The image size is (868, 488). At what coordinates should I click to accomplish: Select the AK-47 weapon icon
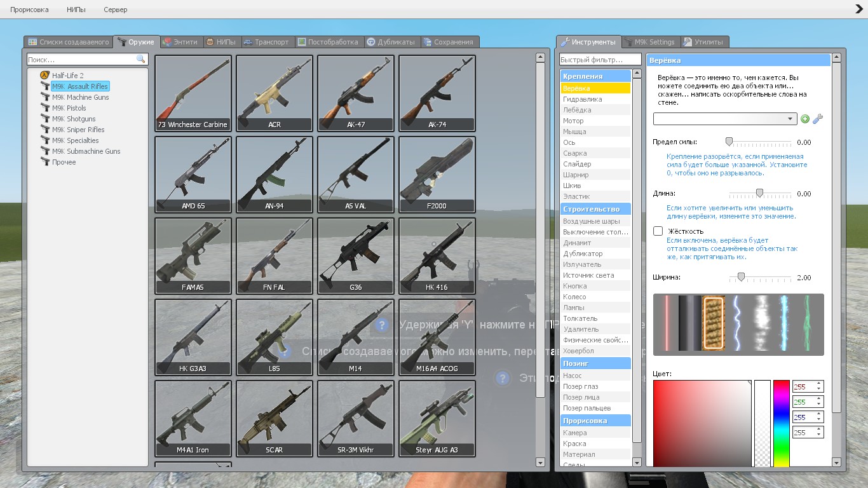pyautogui.click(x=356, y=93)
